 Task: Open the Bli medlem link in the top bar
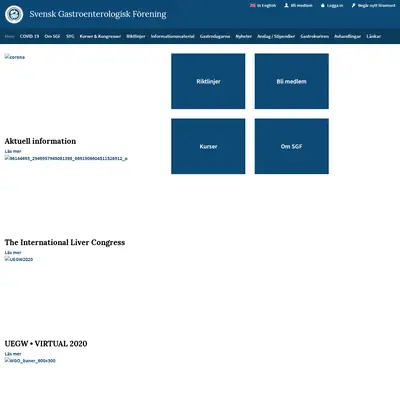302,6
